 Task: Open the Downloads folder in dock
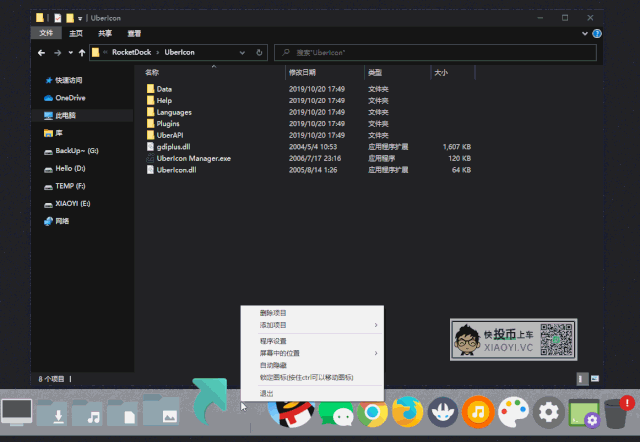click(52, 413)
